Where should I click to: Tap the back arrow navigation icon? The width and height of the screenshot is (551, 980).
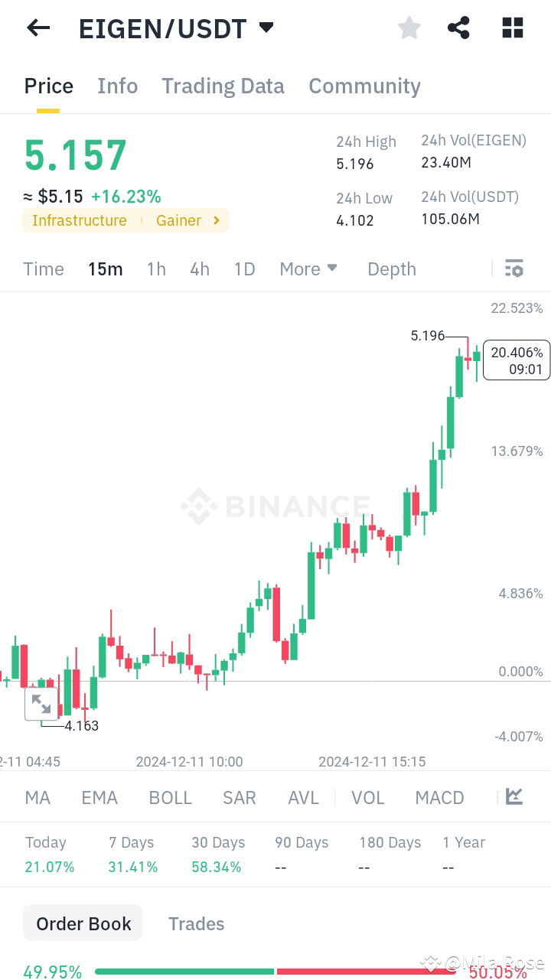point(37,28)
